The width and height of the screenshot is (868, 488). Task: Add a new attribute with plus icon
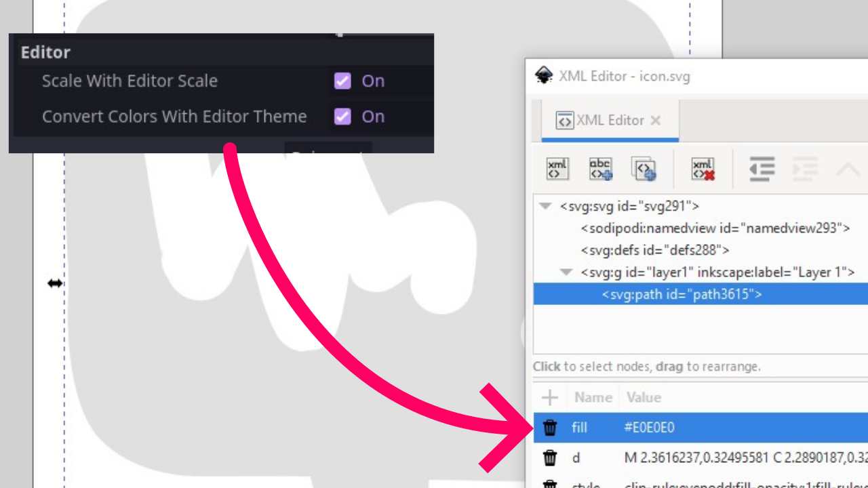pos(550,397)
